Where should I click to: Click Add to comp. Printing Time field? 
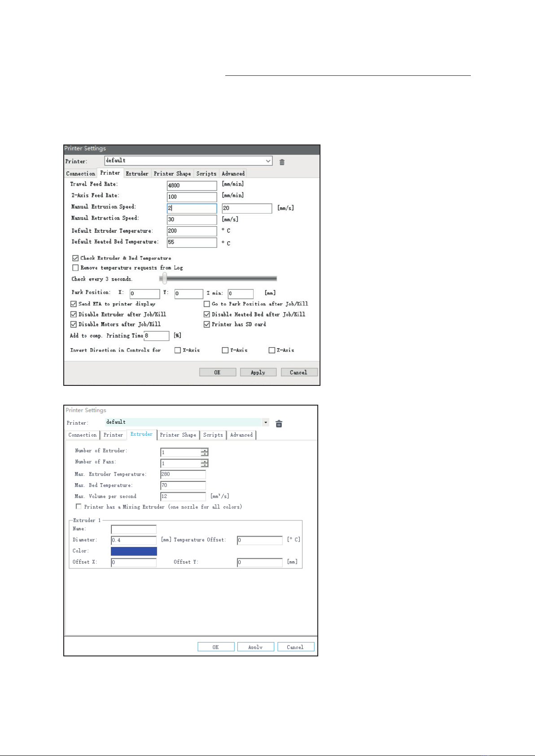click(x=157, y=336)
